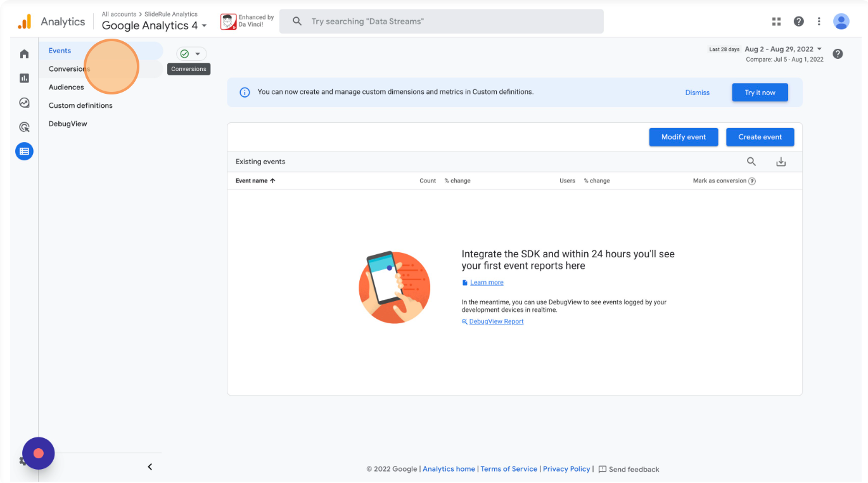868x483 pixels.
Task: Click the Create event button
Action: pos(760,137)
